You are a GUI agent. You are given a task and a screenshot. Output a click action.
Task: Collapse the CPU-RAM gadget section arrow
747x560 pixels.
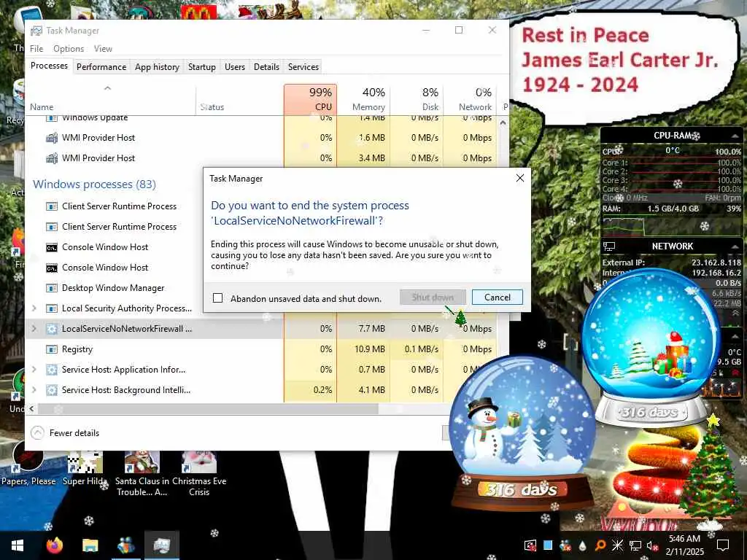pos(735,136)
